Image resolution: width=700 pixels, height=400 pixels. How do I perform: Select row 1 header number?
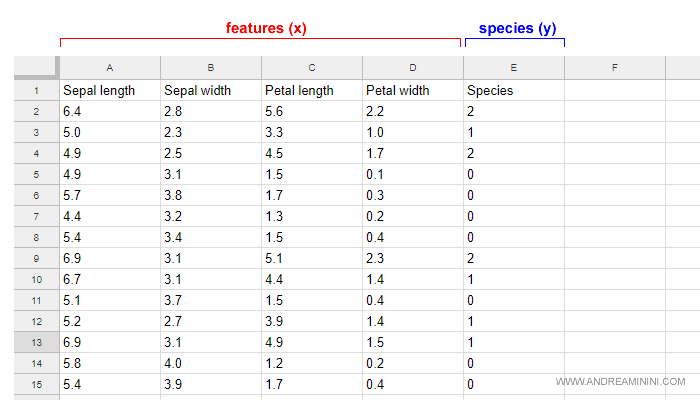coord(36,90)
